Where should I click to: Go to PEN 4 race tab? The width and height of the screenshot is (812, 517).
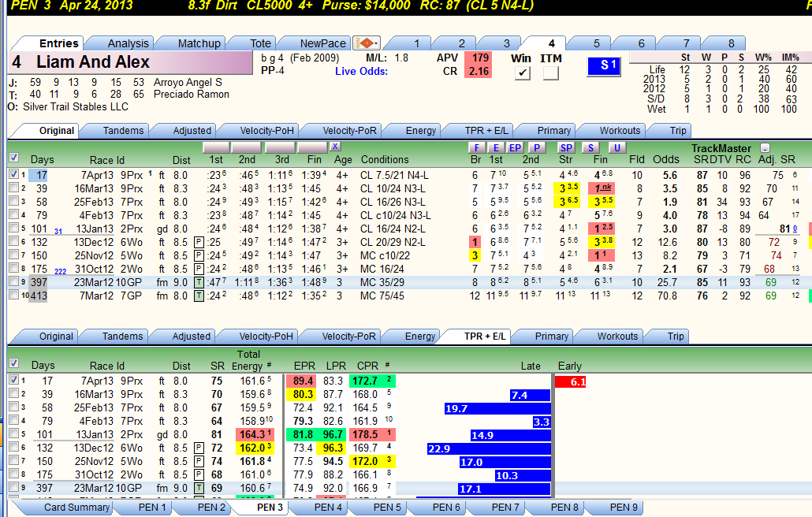(328, 508)
